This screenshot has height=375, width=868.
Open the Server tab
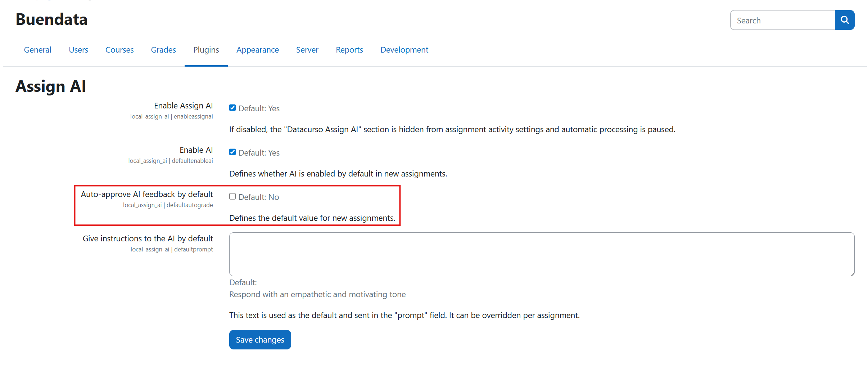(307, 50)
